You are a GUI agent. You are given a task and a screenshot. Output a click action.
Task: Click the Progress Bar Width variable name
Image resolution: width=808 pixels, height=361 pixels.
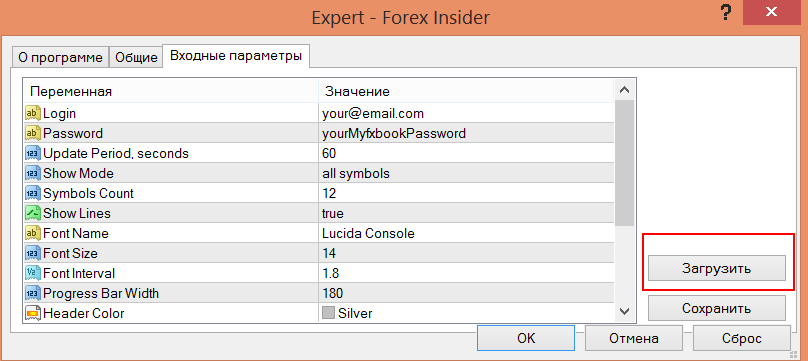pos(101,294)
